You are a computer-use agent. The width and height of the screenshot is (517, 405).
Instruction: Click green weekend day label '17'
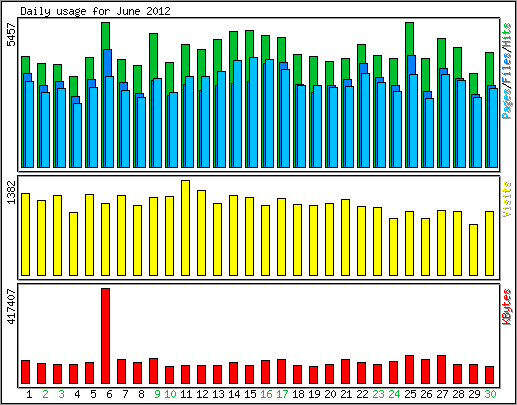(x=282, y=394)
